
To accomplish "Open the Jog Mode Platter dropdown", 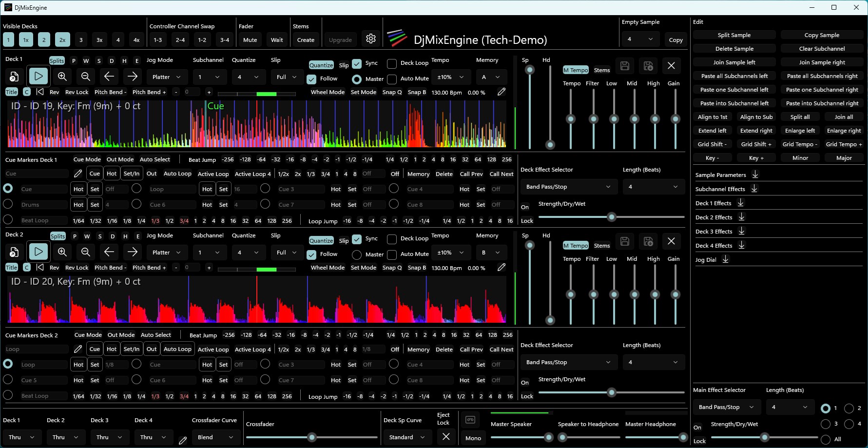I will [167, 77].
